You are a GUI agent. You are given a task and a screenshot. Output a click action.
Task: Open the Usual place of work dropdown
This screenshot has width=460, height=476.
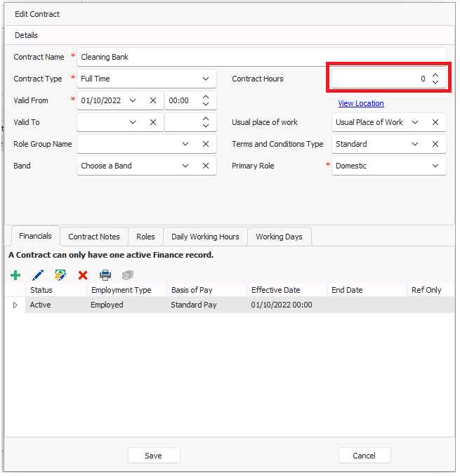(x=415, y=122)
